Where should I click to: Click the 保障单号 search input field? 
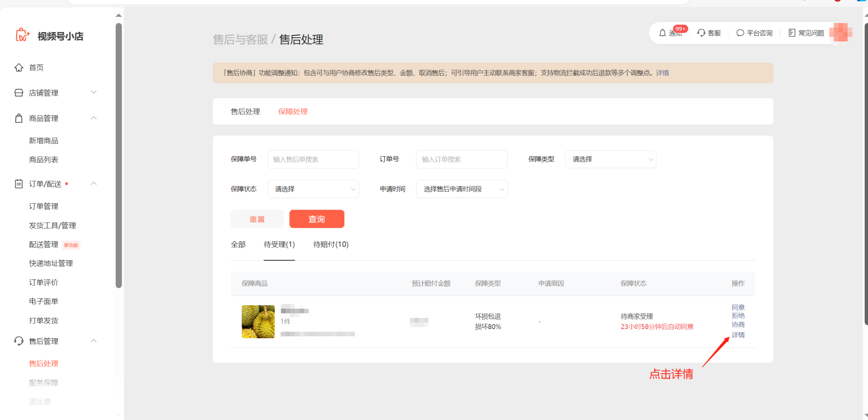click(x=313, y=159)
